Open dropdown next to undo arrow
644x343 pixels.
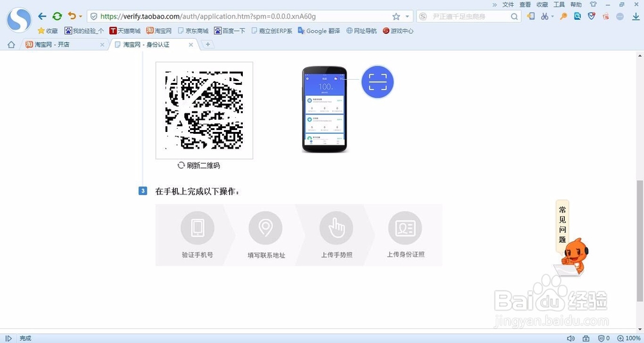[80, 17]
